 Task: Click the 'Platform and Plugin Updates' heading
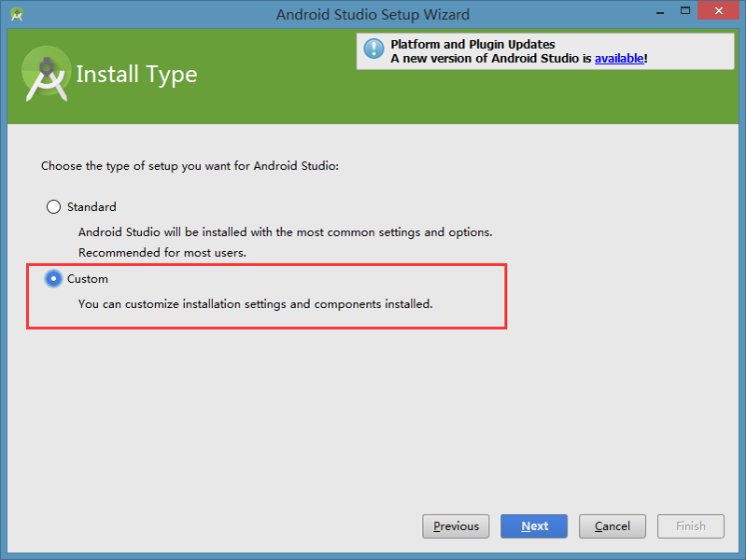coord(472,44)
